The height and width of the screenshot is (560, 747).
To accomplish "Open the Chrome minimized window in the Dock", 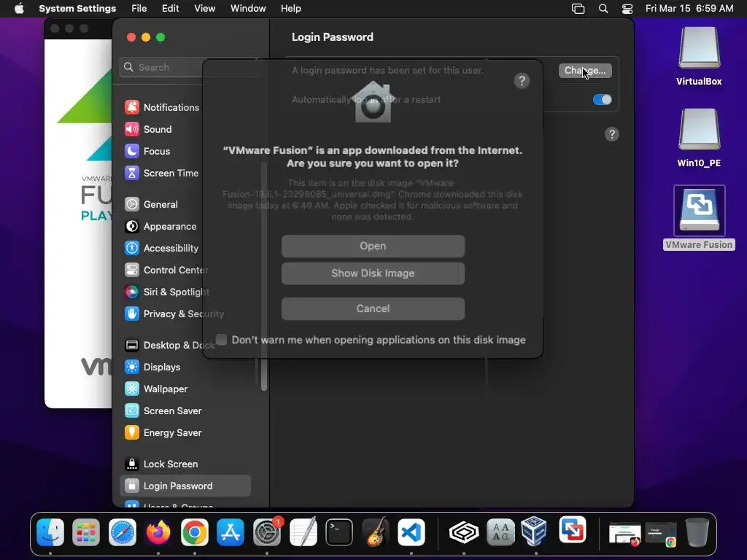I will point(661,533).
